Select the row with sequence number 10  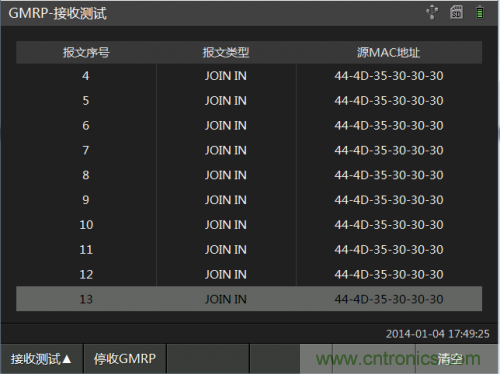coord(249,225)
